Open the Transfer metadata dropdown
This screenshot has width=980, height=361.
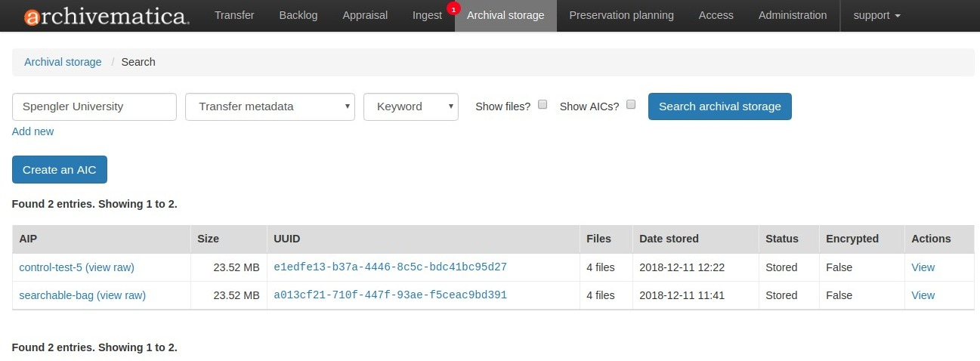[x=270, y=106]
